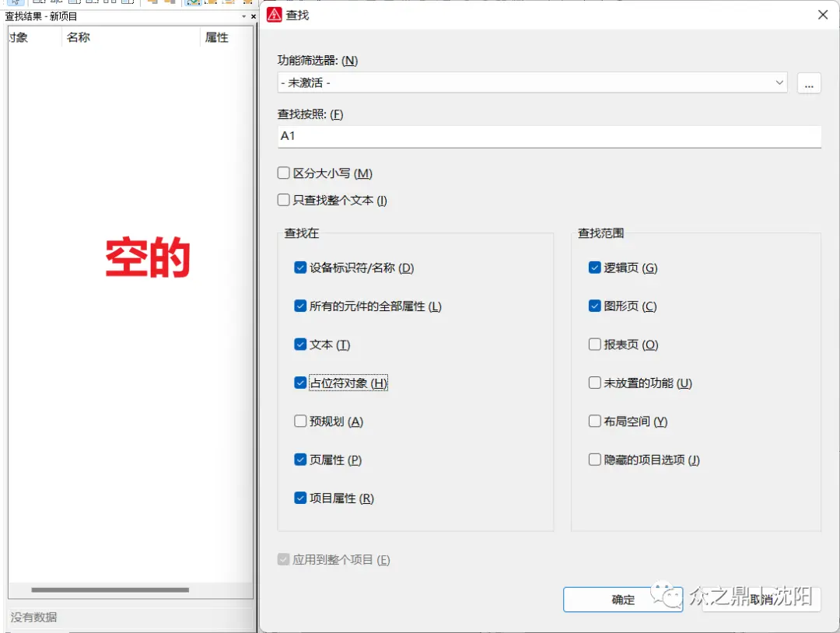840x633 pixels.
Task: Uncheck 设备标识符/名称 in 查找在
Action: tap(300, 268)
